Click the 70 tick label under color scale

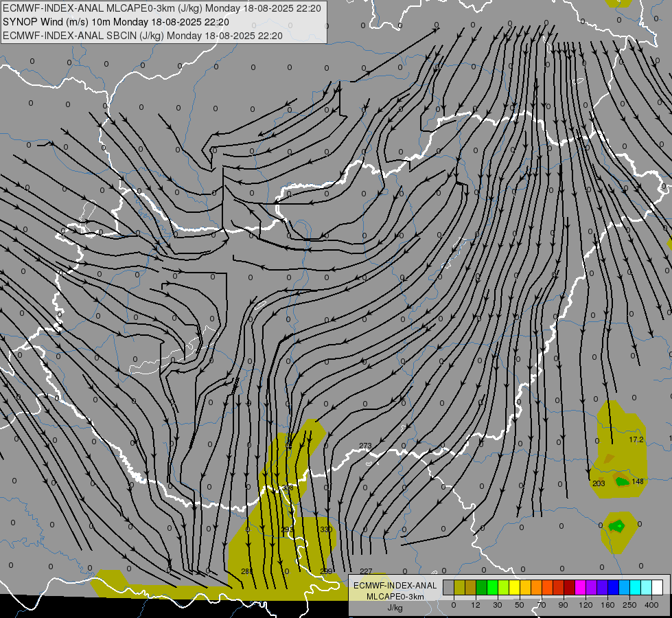coord(542,605)
